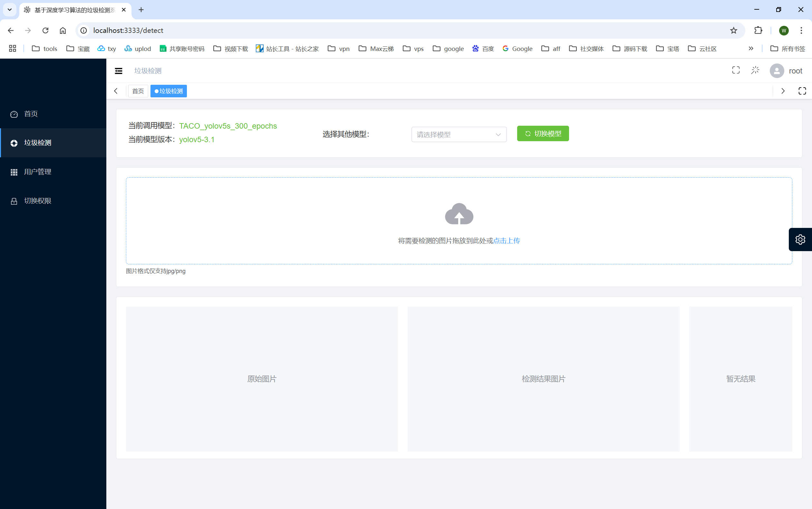Open the Chrome profile W avatar
The width and height of the screenshot is (812, 509).
(784, 30)
